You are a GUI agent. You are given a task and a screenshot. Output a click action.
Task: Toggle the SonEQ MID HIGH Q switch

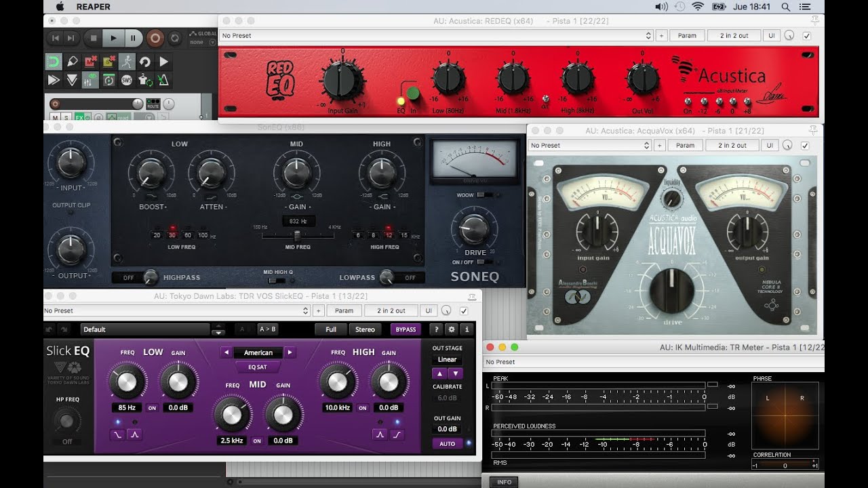coord(277,281)
